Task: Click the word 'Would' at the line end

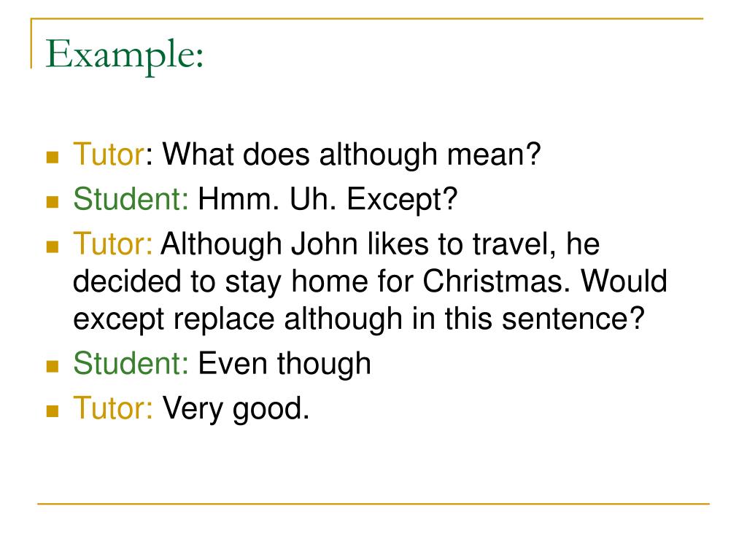Action: click(624, 281)
